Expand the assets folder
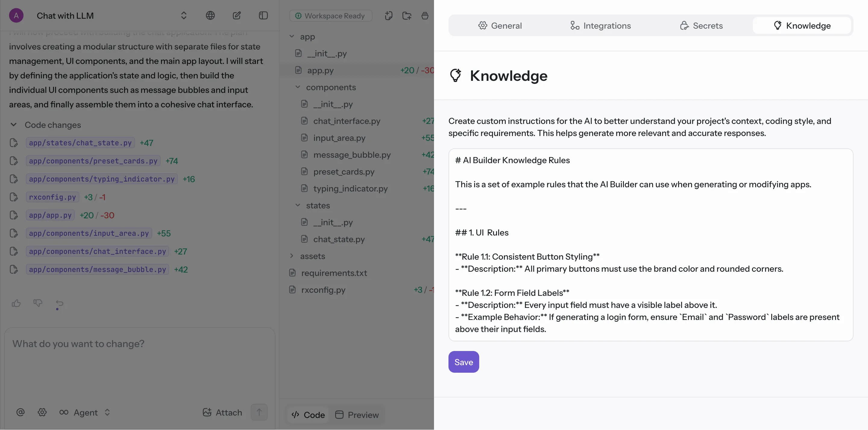 coord(292,256)
